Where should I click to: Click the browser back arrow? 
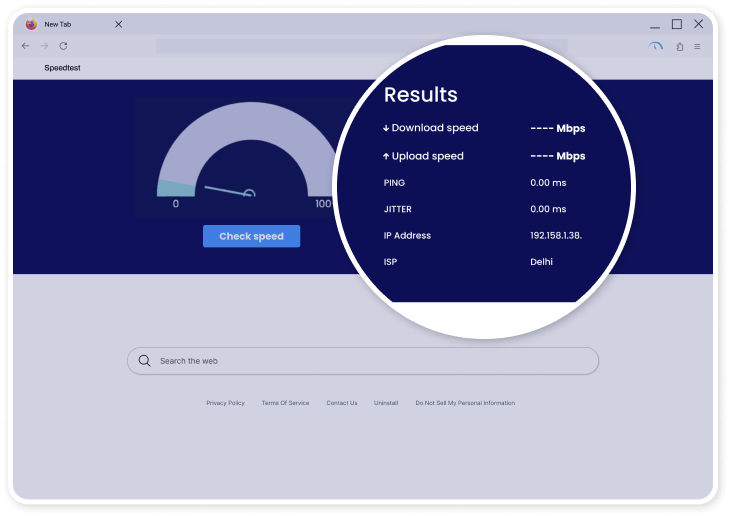(26, 46)
